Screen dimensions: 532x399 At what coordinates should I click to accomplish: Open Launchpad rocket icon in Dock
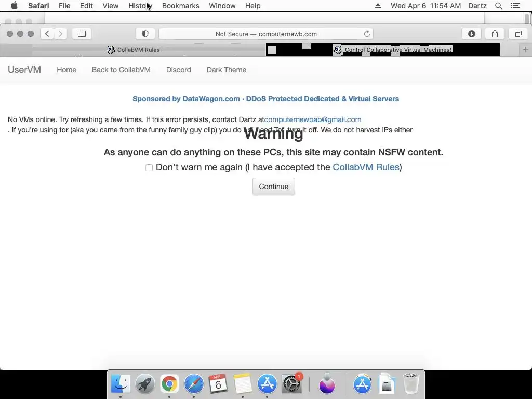tap(145, 384)
